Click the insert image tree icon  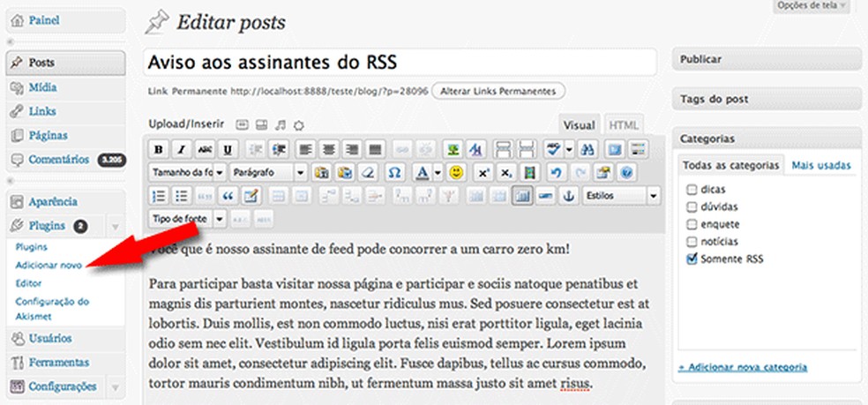(x=453, y=149)
